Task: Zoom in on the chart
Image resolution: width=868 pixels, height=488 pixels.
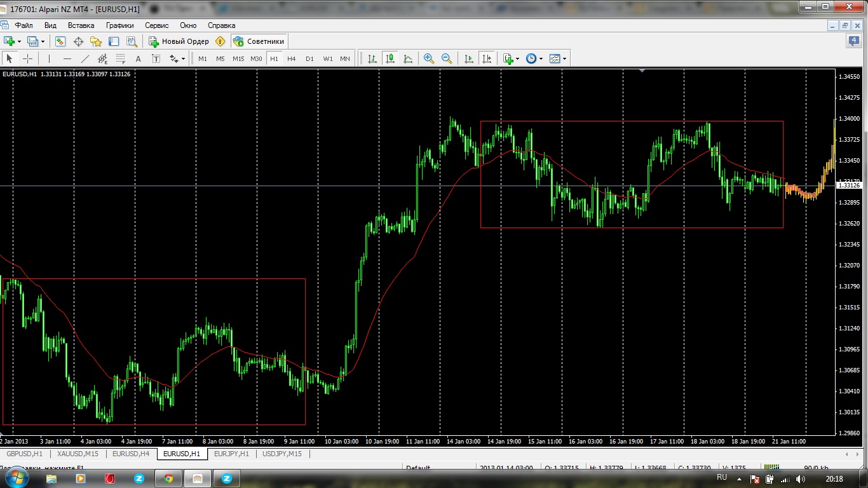Action: point(429,58)
